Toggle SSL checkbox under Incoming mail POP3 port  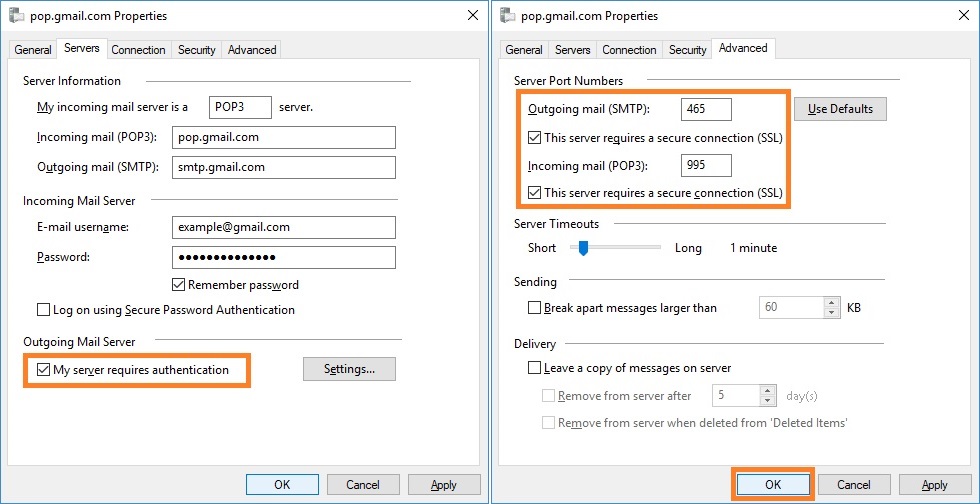[534, 193]
